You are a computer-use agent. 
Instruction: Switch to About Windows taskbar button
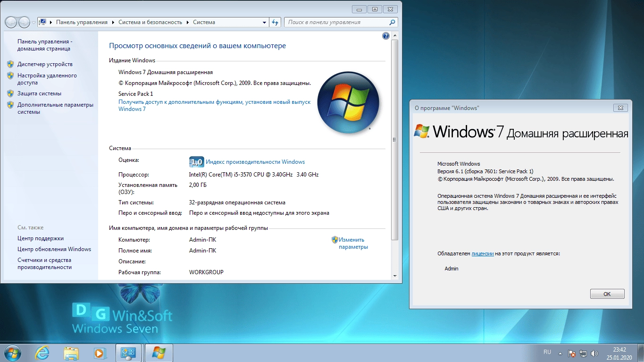pyautogui.click(x=159, y=353)
